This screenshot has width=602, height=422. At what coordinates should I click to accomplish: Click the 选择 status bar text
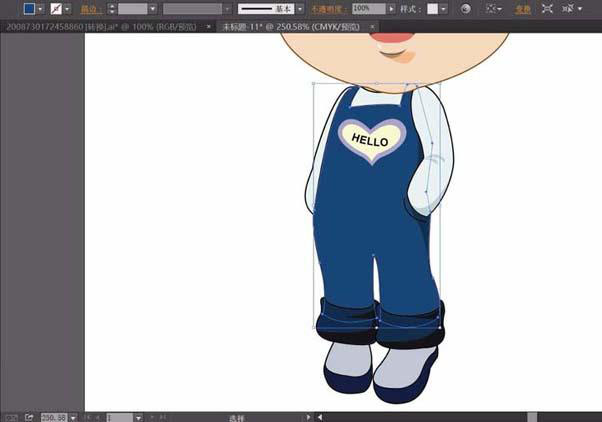pos(236,418)
